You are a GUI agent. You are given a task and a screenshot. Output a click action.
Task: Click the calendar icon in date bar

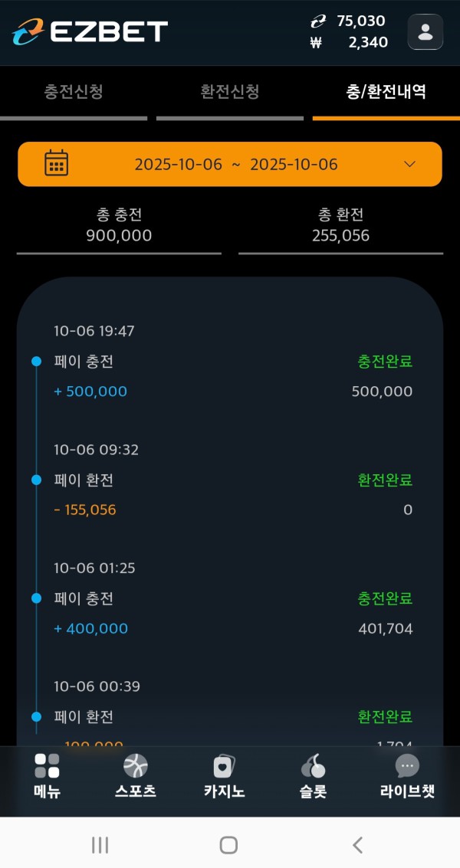56,163
